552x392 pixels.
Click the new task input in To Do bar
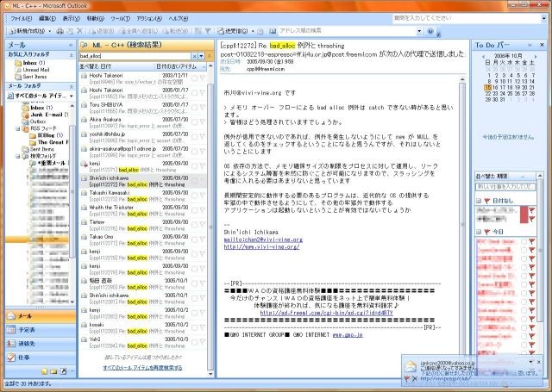tap(505, 187)
